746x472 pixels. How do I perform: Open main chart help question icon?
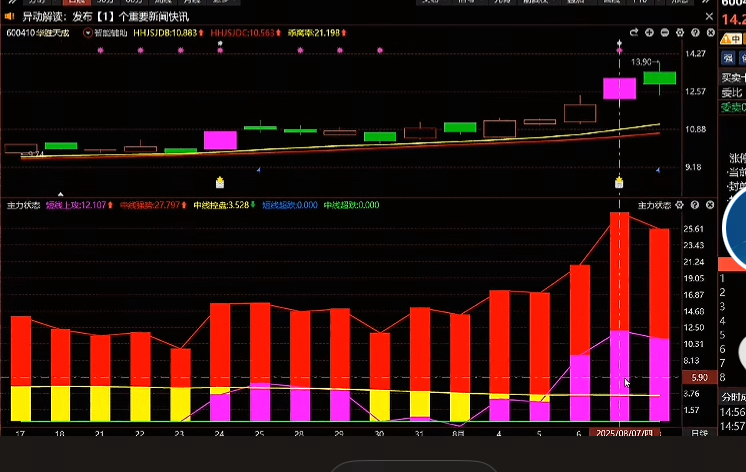pos(695,32)
